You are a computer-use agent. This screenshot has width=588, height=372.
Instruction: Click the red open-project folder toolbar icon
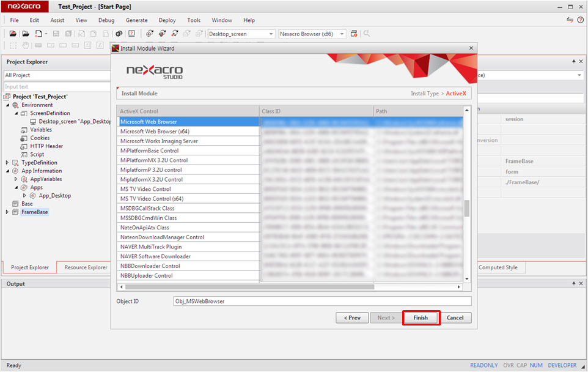click(x=13, y=34)
